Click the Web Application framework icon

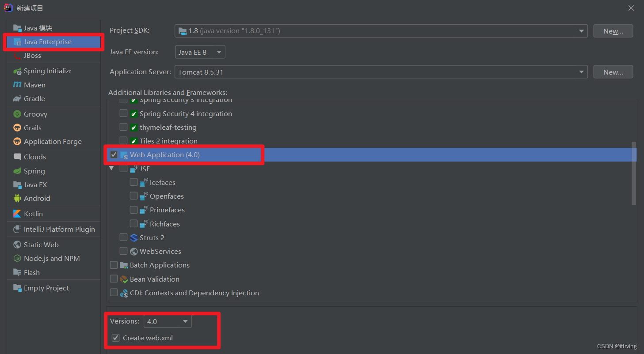124,155
